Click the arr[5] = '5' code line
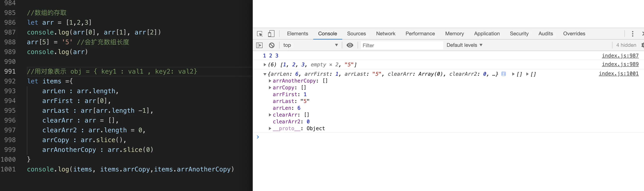The image size is (644, 191). click(x=78, y=42)
